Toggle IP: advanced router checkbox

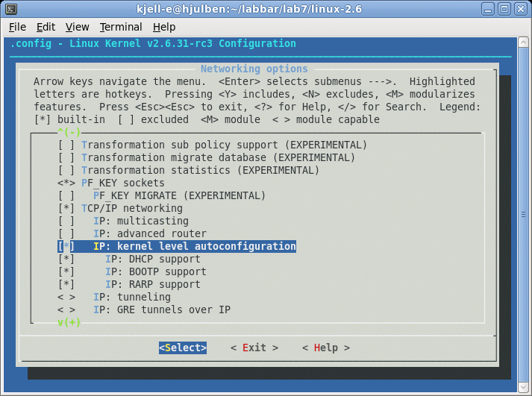point(66,233)
